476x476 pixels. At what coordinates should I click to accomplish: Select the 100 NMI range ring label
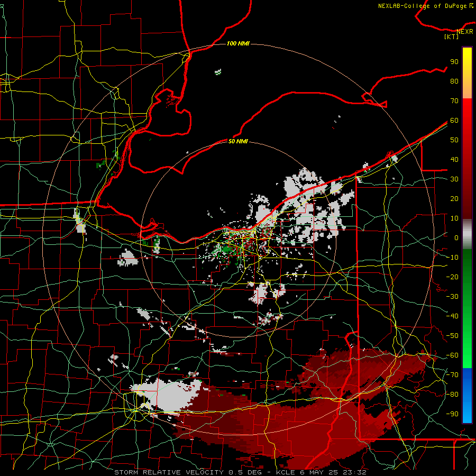coord(238,43)
